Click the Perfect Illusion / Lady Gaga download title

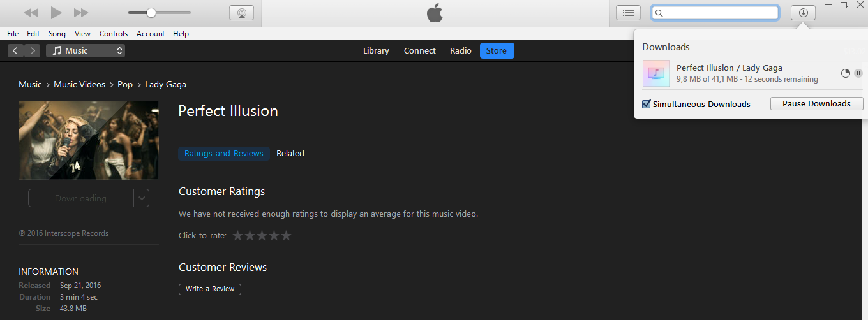[x=730, y=68]
